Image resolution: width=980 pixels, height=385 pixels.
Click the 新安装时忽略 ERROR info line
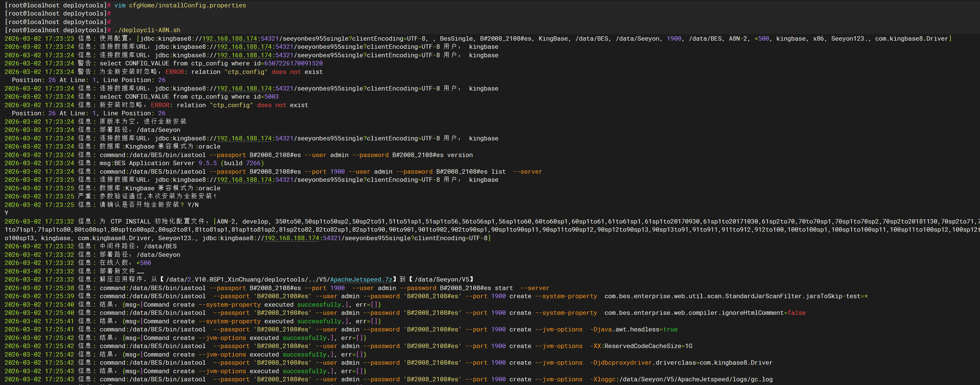point(156,105)
